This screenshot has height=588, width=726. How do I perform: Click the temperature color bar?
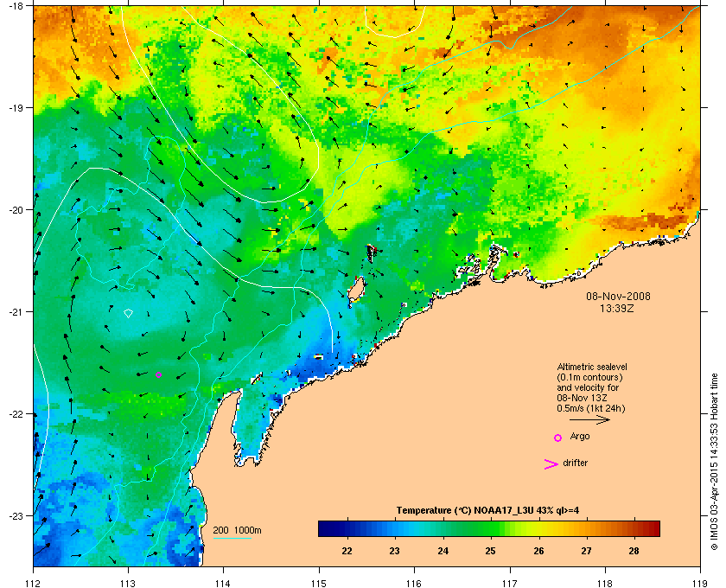point(489,528)
